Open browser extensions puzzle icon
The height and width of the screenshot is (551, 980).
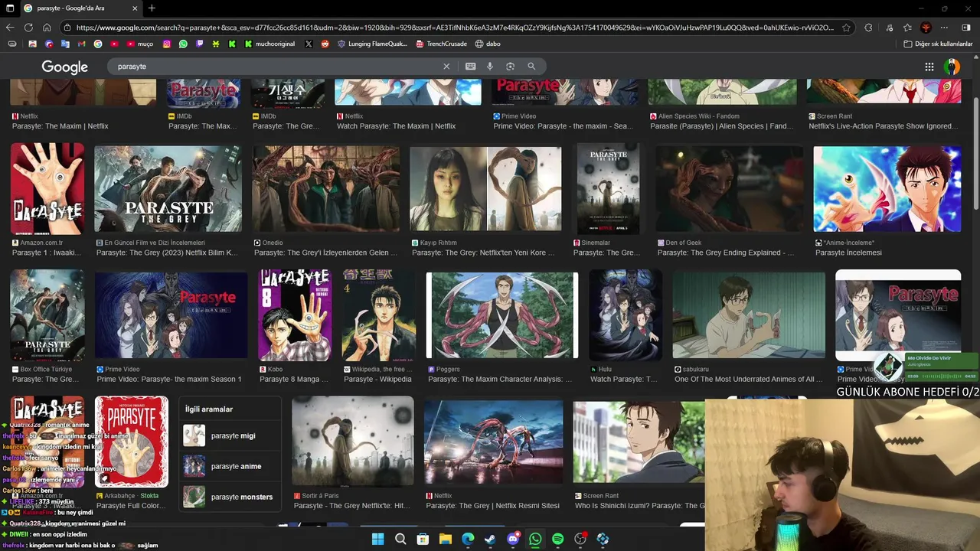(x=868, y=28)
